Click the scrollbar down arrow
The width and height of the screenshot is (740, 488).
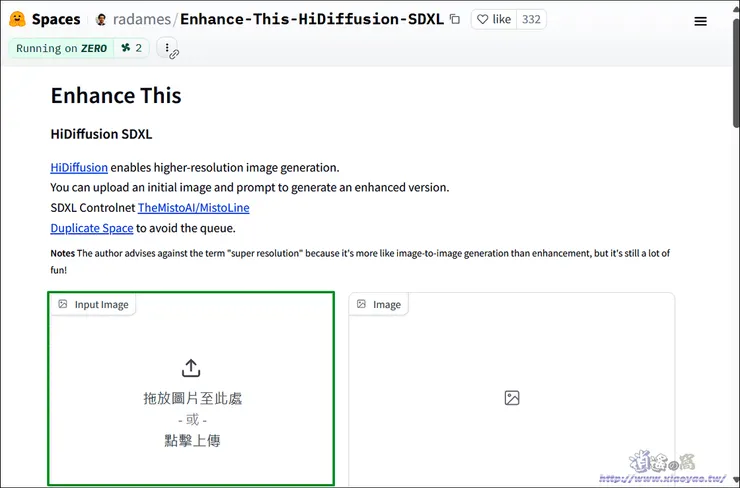tap(736, 481)
